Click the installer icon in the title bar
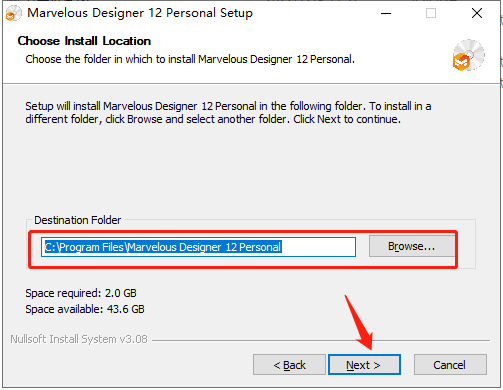 pos(13,13)
